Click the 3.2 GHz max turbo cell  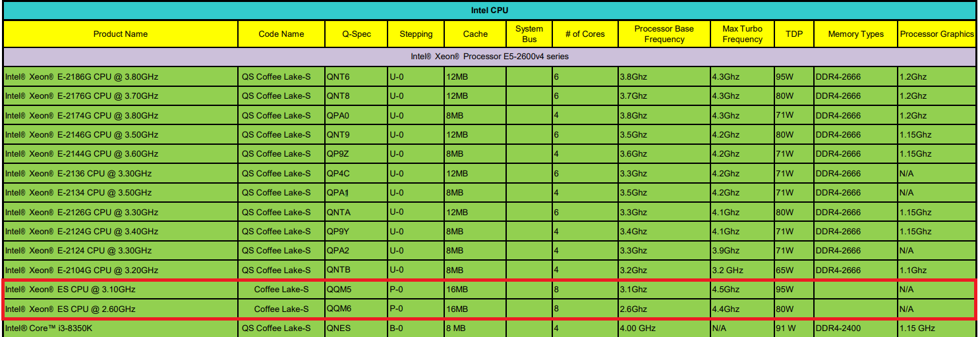tap(742, 270)
